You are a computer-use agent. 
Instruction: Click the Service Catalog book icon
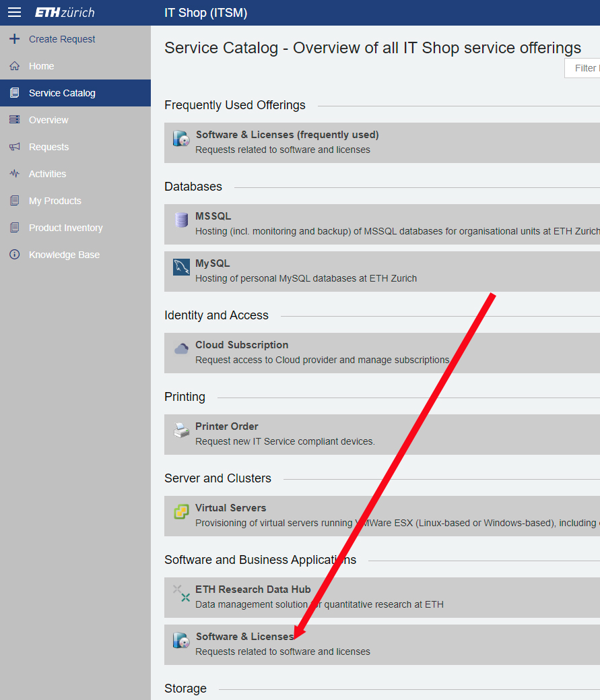pos(15,93)
